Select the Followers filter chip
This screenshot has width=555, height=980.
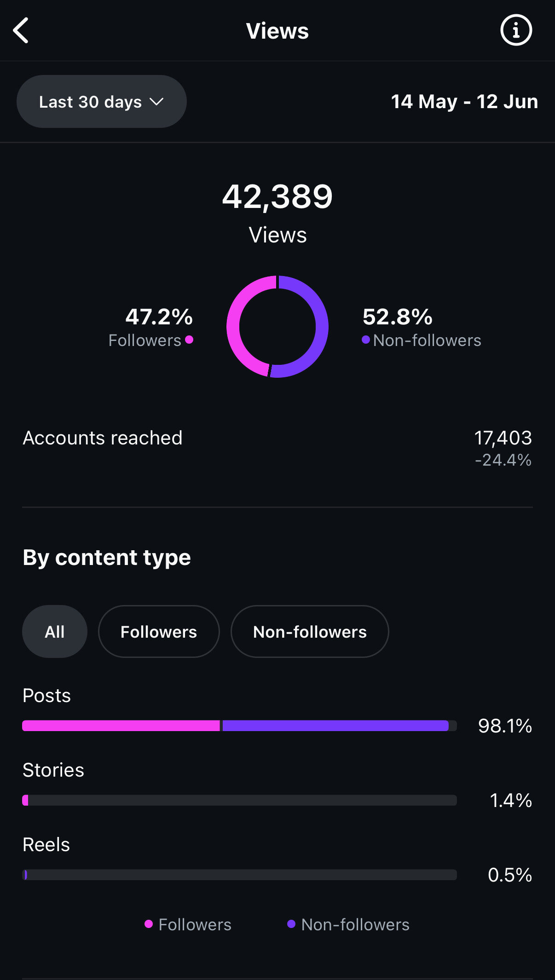[159, 632]
